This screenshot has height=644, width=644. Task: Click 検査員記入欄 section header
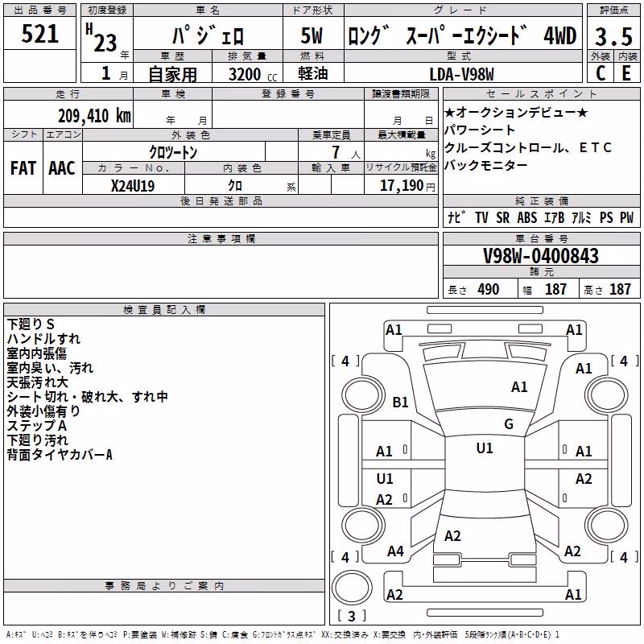(x=164, y=310)
